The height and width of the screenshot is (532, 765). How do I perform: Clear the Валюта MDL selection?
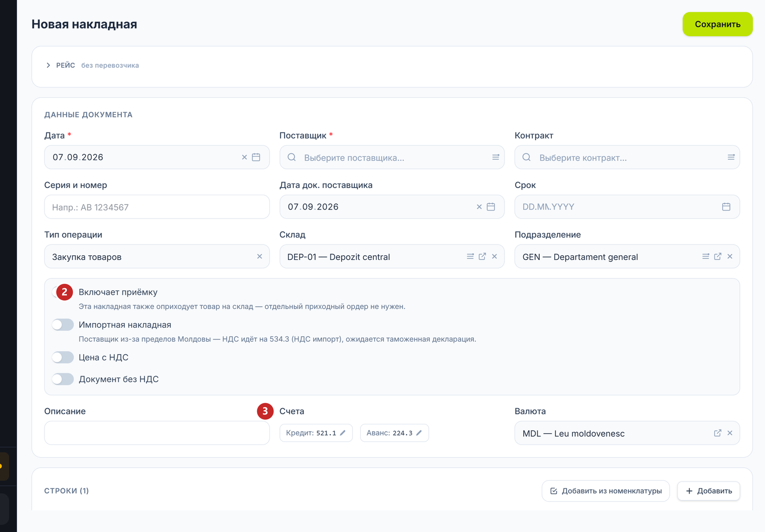coord(730,433)
